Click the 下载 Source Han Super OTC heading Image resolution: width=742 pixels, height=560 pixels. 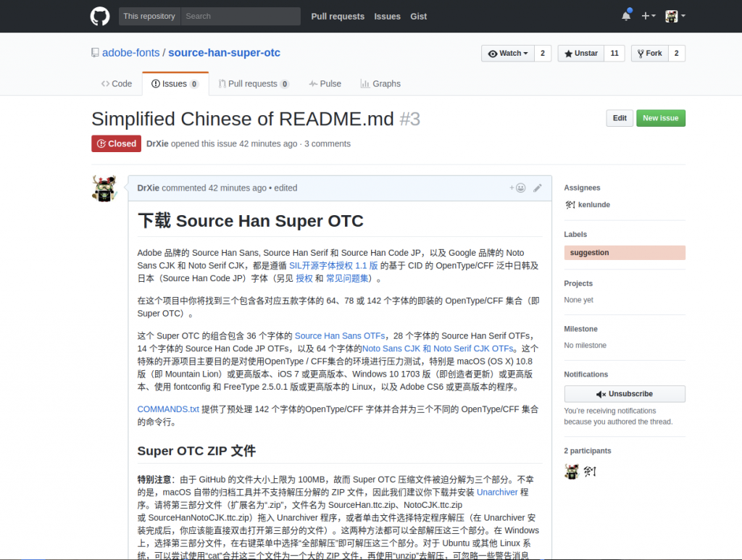(x=250, y=221)
